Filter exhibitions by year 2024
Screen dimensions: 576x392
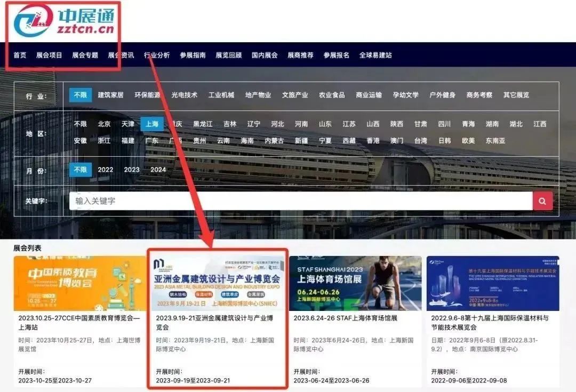point(158,170)
